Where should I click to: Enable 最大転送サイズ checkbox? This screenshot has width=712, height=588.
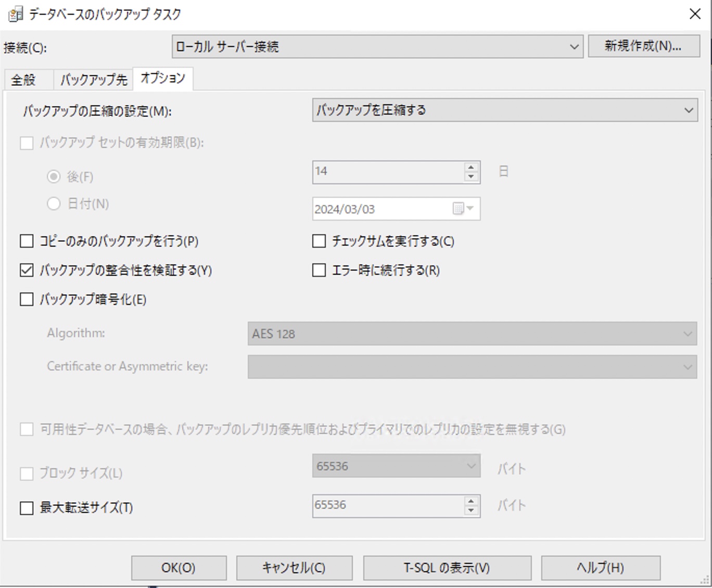(x=27, y=507)
